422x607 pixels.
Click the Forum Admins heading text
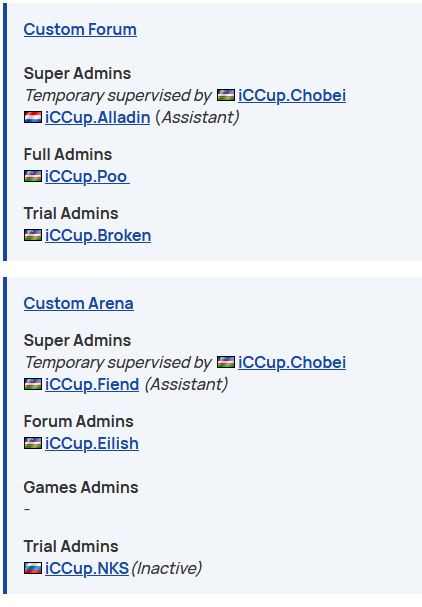[x=79, y=421]
